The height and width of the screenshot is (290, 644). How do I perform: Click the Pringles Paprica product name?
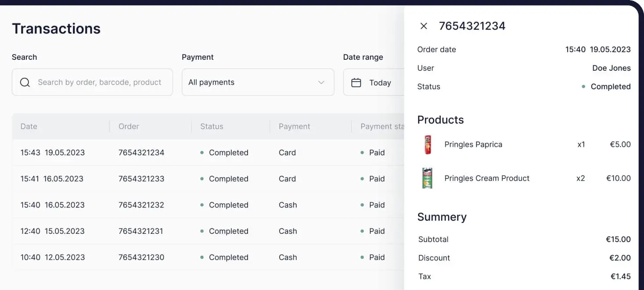click(x=473, y=145)
